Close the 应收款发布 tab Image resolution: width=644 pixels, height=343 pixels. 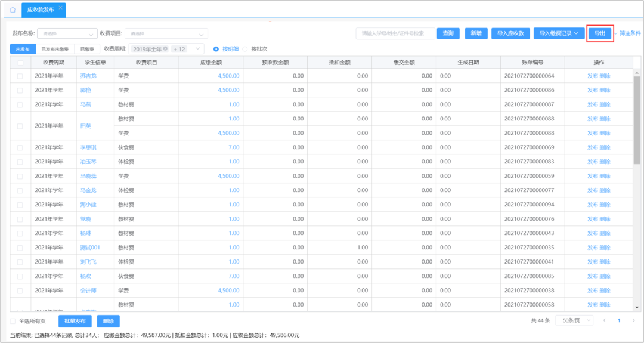(60, 8)
